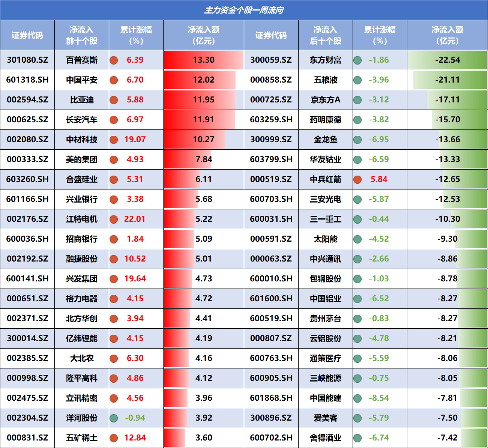
Task: Select the 中国铝业 name cell
Action: (x=326, y=299)
